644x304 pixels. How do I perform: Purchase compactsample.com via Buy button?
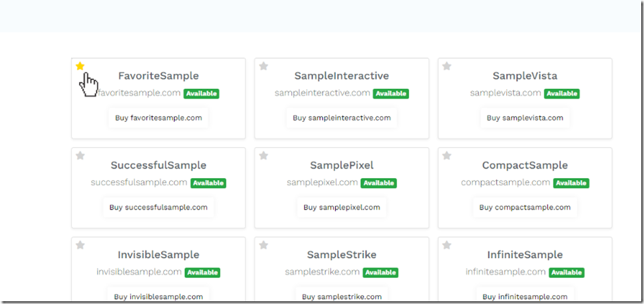click(x=525, y=207)
